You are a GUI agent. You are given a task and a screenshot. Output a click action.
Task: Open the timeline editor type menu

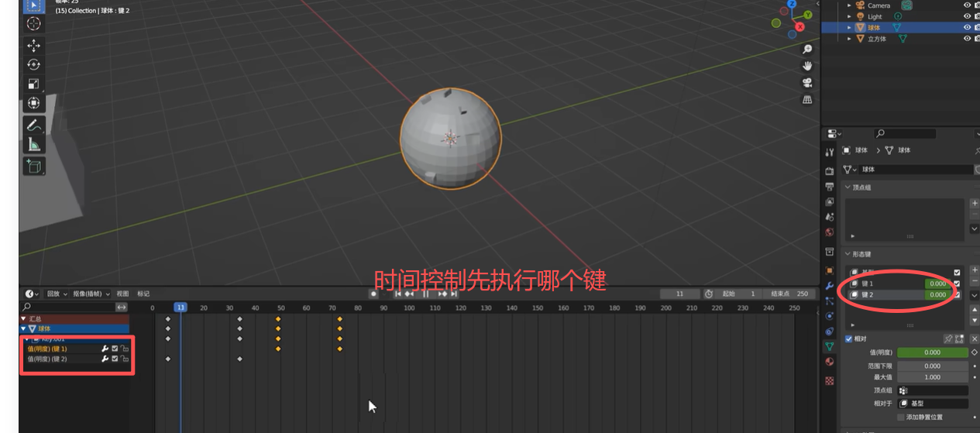point(33,294)
